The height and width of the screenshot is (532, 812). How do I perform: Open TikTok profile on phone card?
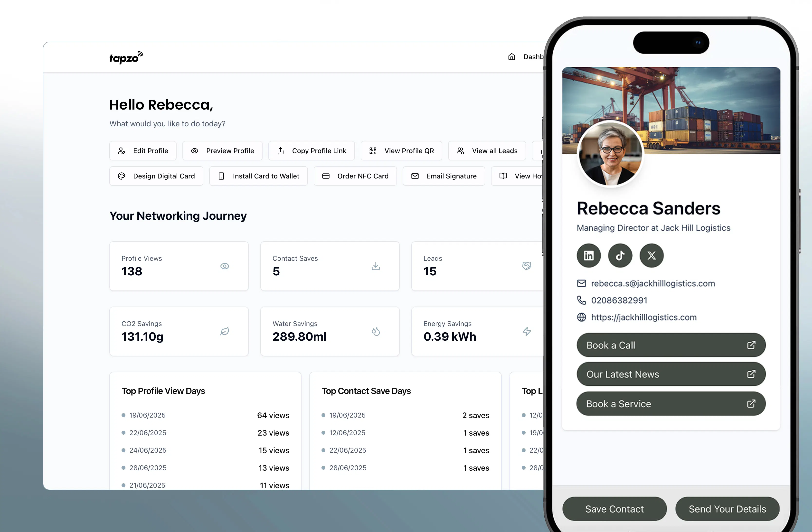[x=620, y=255]
